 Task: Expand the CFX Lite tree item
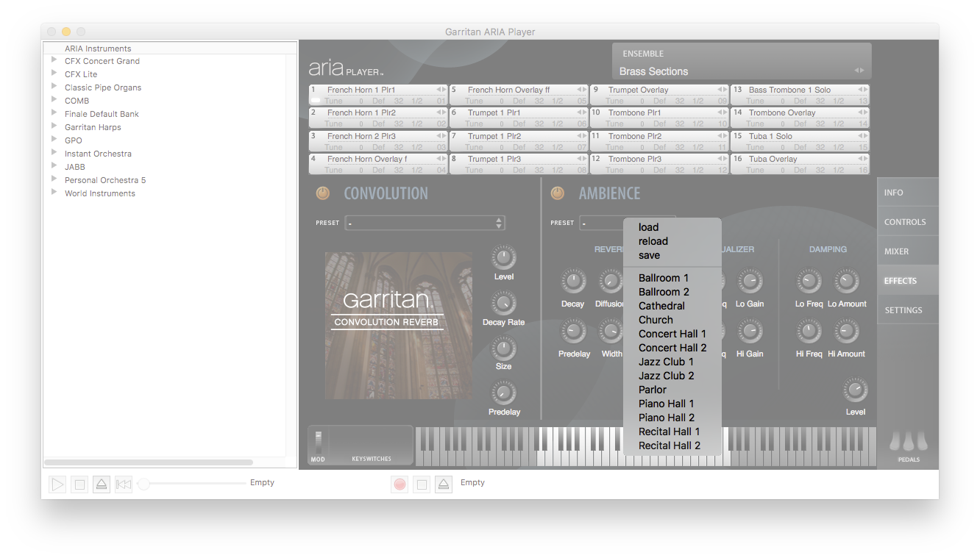pyautogui.click(x=54, y=74)
